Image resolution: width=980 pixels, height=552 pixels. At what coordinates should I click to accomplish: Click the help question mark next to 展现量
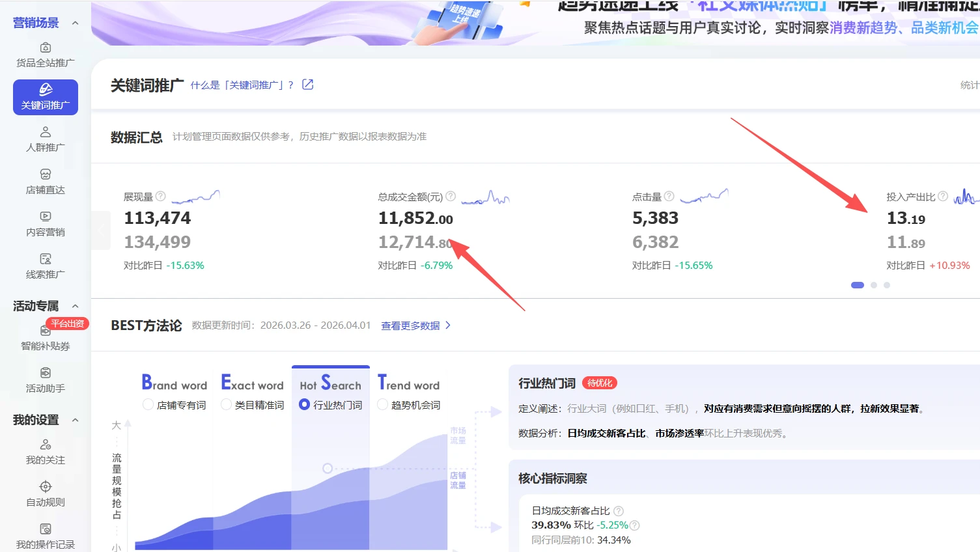tap(161, 196)
